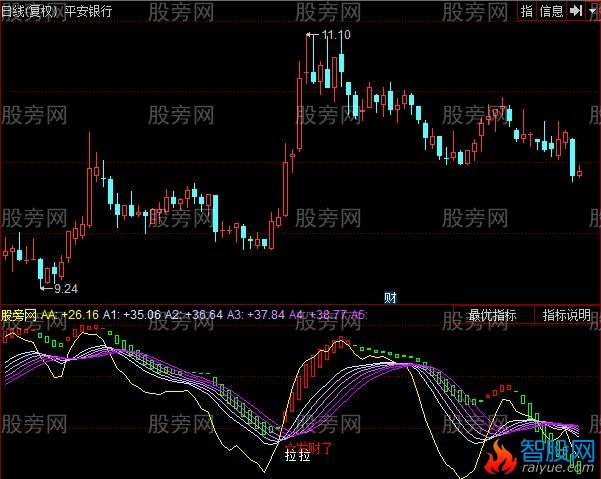Click the 指 indicator button
601x479 pixels.
(527, 11)
